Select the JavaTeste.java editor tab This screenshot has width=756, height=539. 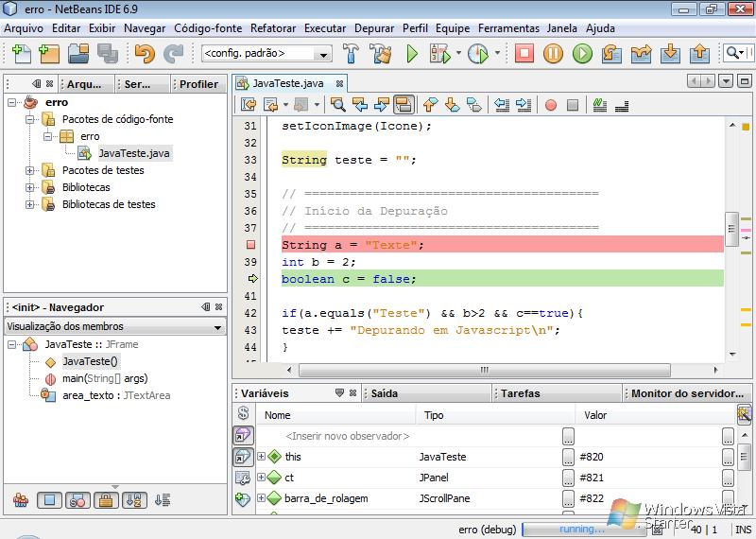pyautogui.click(x=288, y=83)
